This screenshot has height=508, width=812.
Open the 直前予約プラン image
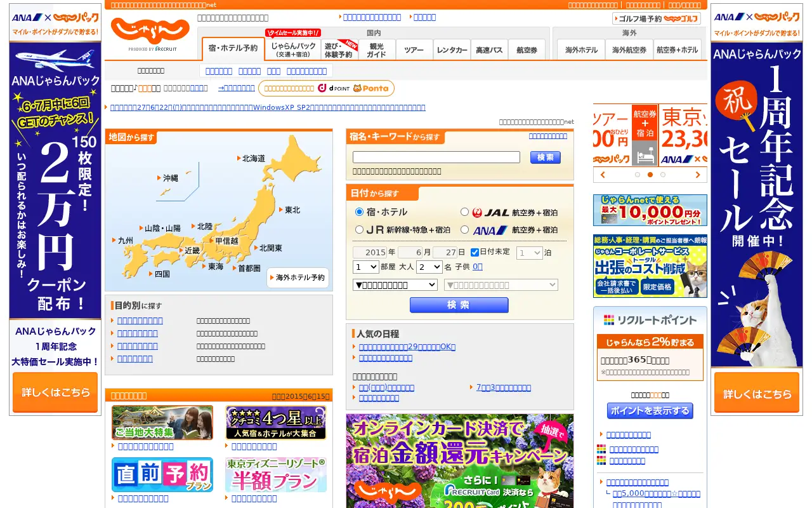162,474
